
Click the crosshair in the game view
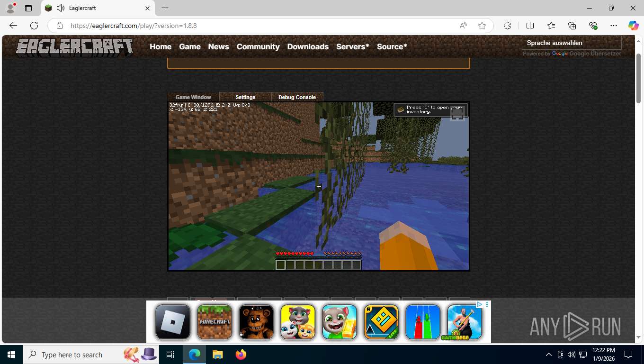click(319, 187)
